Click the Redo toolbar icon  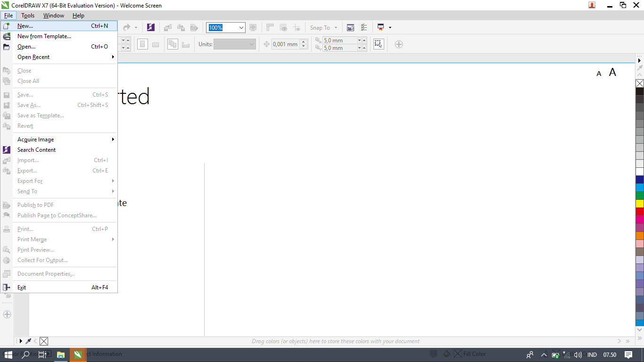pyautogui.click(x=126, y=27)
